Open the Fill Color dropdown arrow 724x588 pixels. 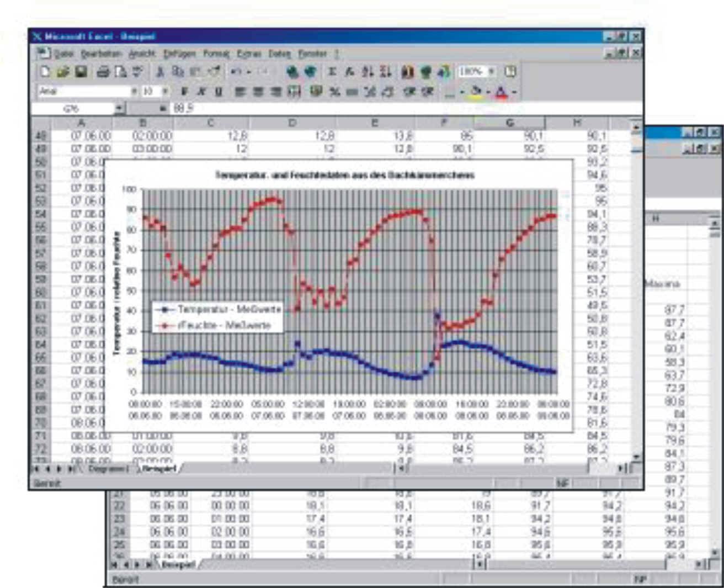click(x=488, y=92)
